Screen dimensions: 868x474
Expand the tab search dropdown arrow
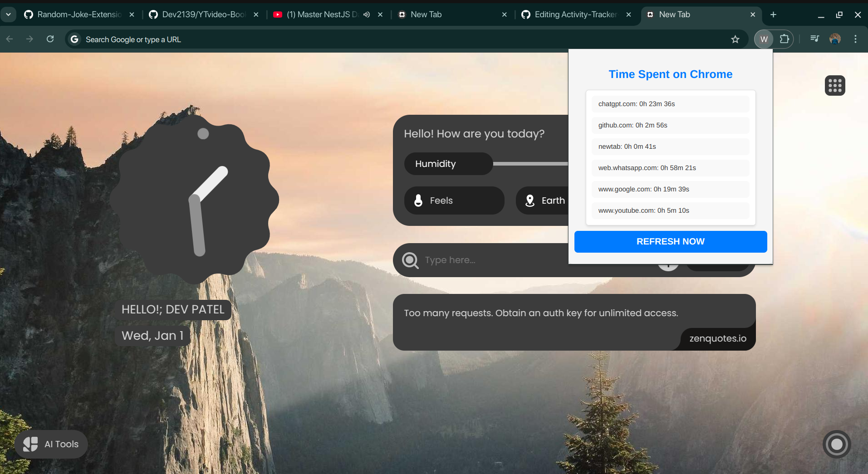(x=8, y=15)
